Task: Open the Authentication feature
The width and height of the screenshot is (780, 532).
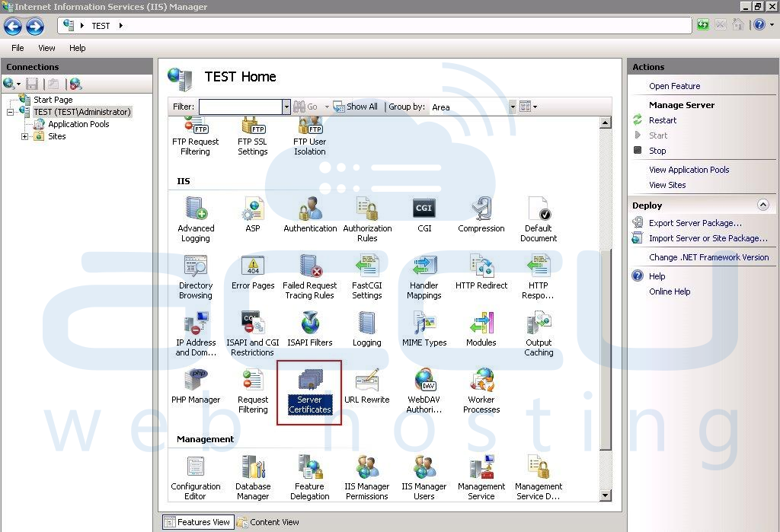Action: (310, 215)
